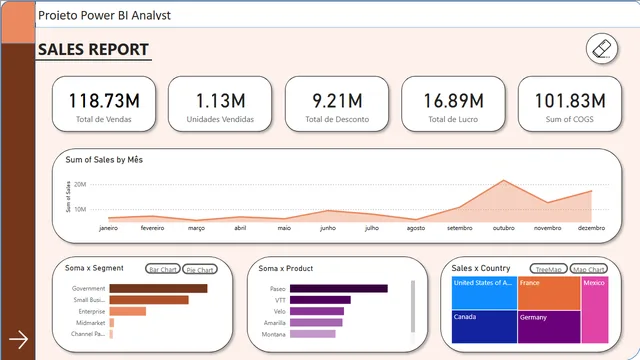Click the Sum of COGS card

coord(570,104)
